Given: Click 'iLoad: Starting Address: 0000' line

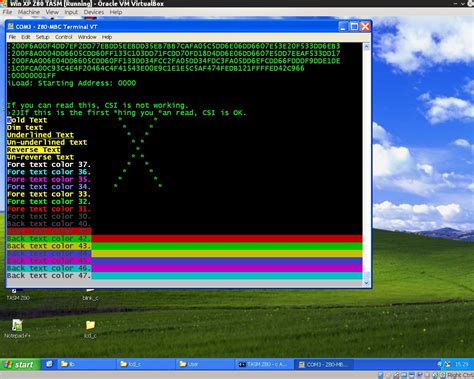Looking at the screenshot, I should click(71, 83).
